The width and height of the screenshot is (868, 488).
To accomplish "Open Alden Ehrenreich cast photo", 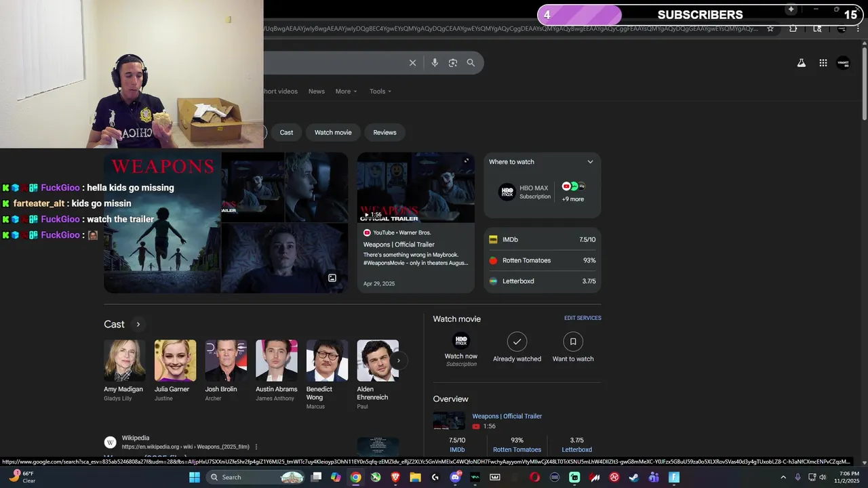I will tap(378, 361).
